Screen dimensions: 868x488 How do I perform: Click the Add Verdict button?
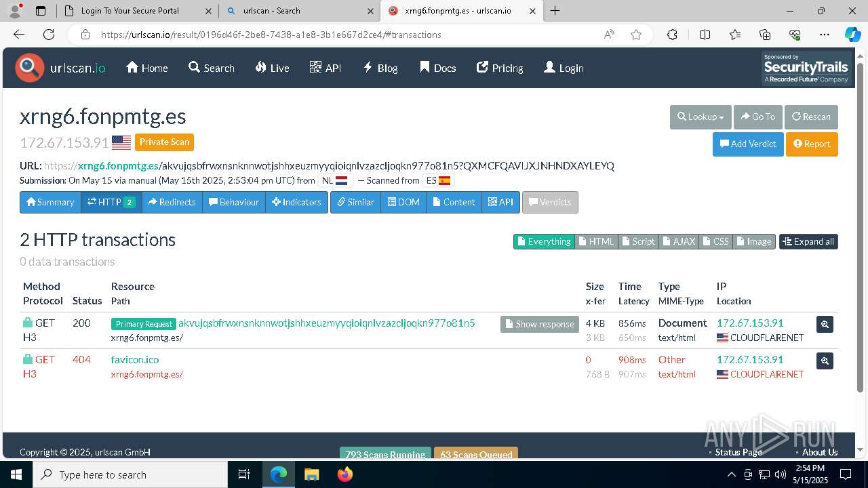pos(748,144)
